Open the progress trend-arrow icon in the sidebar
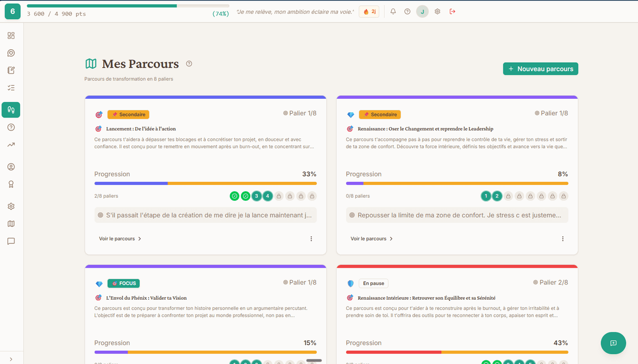The height and width of the screenshot is (364, 638). point(12,144)
